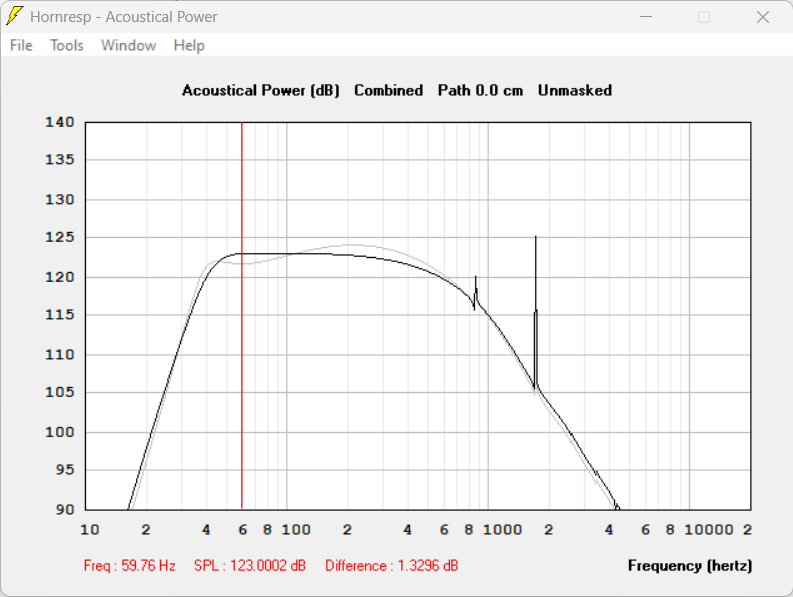Viewport: 793px width, 597px height.
Task: Open the Help menu
Action: [189, 46]
